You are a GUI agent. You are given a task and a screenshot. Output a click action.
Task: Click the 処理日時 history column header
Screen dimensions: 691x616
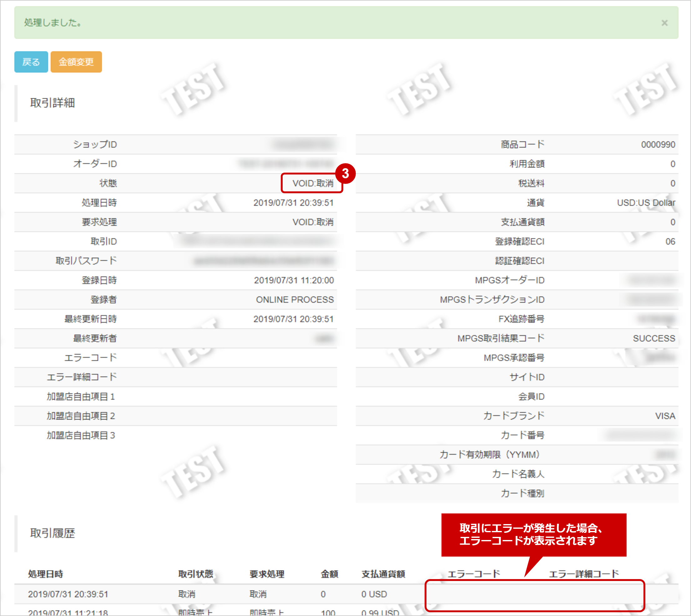pyautogui.click(x=45, y=574)
